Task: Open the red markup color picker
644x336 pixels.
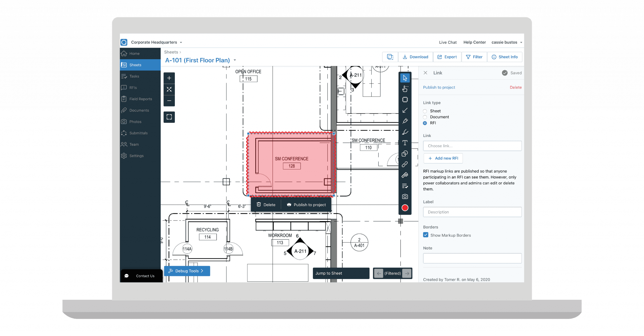Action: [405, 208]
